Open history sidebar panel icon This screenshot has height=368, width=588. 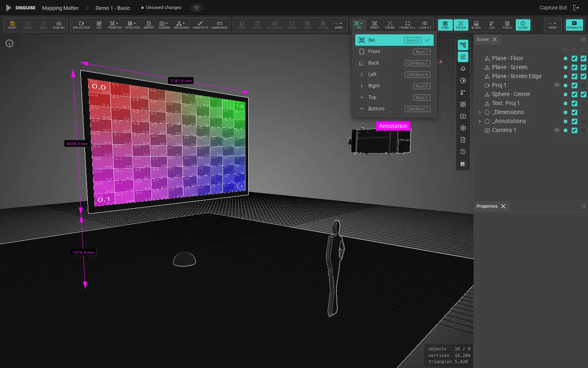463,152
